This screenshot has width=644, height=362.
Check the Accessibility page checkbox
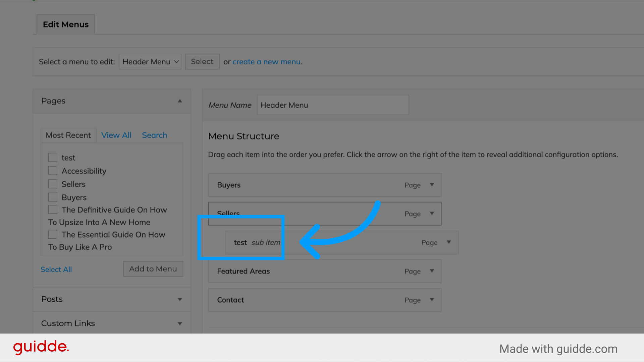53,171
